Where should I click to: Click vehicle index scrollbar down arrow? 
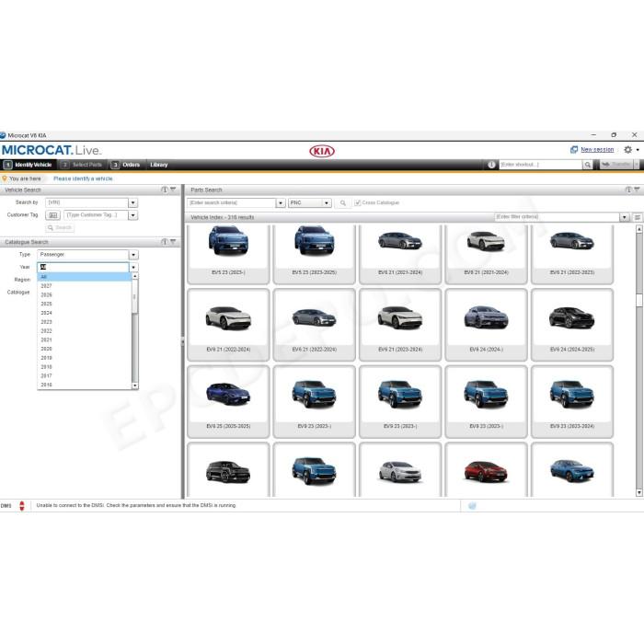coord(639,492)
